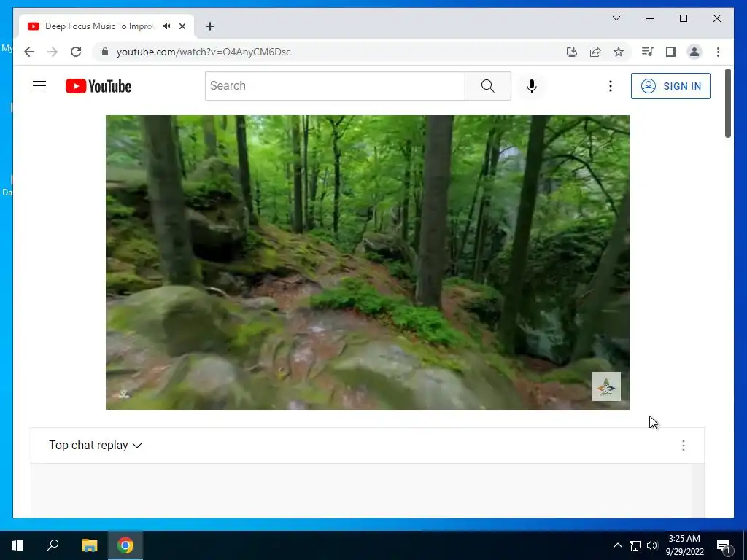Click the channel watermark logo on video
Screen dimensions: 747x560
pos(606,386)
